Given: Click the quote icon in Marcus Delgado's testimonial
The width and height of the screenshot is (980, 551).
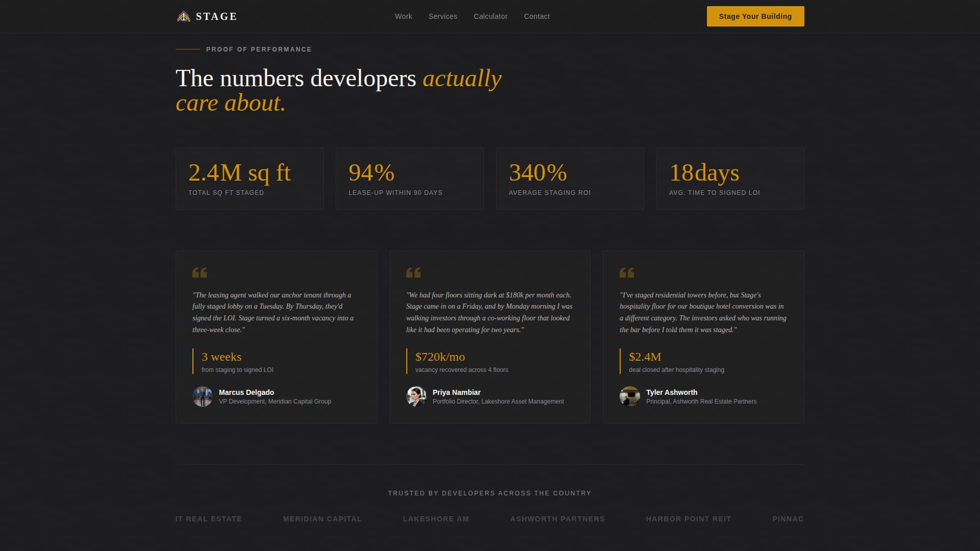Looking at the screenshot, I should point(200,273).
